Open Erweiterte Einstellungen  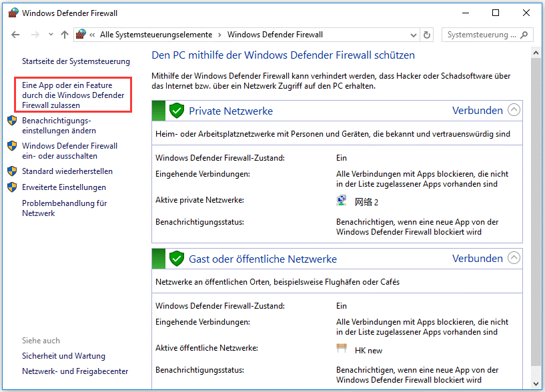point(64,187)
